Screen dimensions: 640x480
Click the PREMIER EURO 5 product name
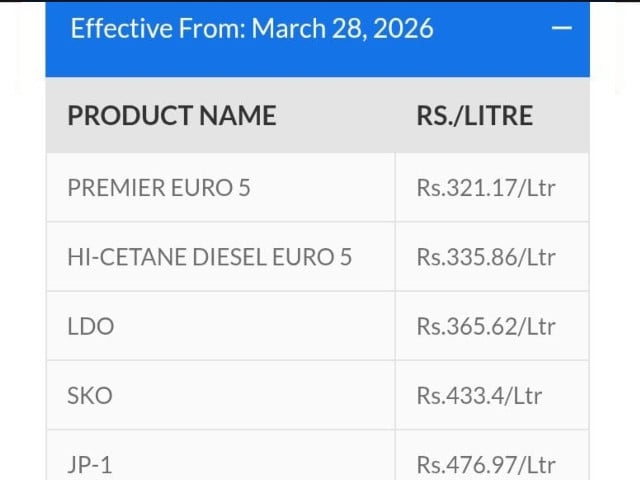coord(158,187)
